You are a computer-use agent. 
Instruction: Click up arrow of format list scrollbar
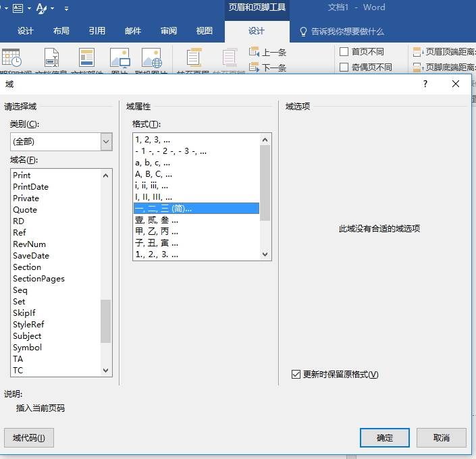265,140
